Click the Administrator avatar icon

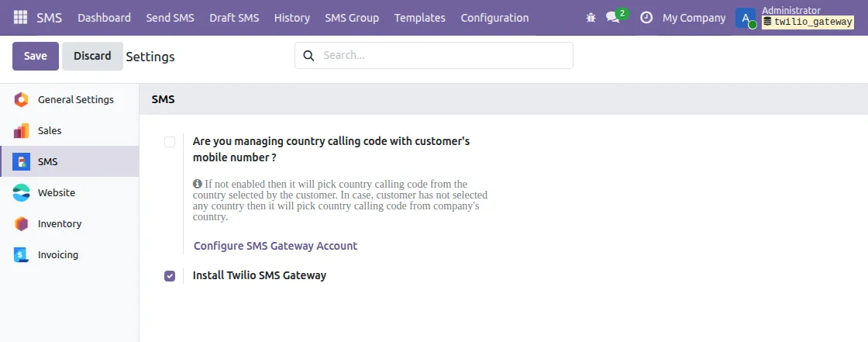746,18
